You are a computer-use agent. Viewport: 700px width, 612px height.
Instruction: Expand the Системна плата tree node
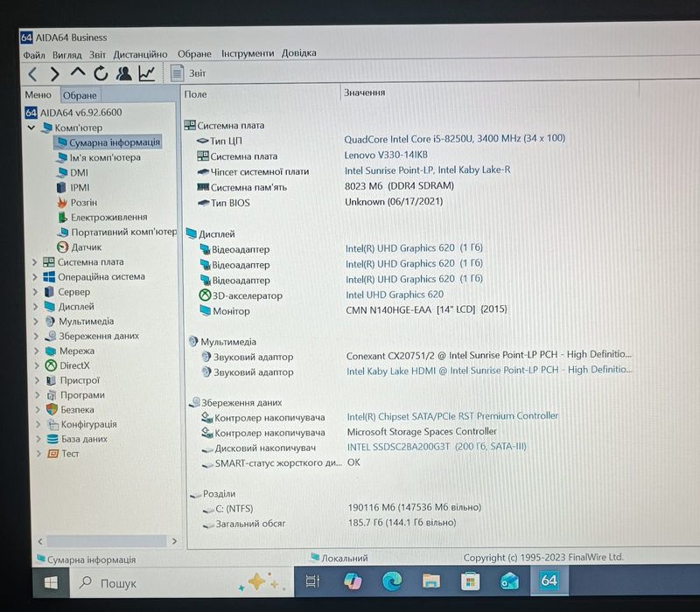click(x=34, y=262)
